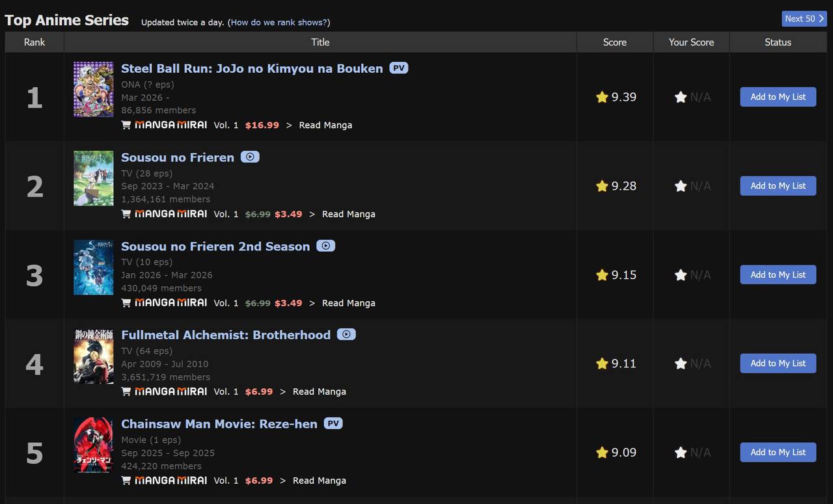This screenshot has height=504, width=833.
Task: Click the shopping cart icon under Steel Ball Run
Action: 126,125
